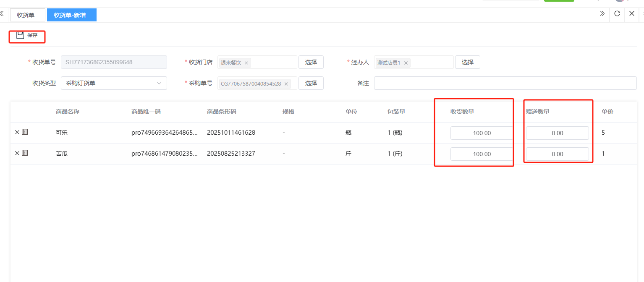Viewport: 644px width, 282px height.
Task: Remove the CG770675870040854528 purchase order tag
Action: click(x=286, y=84)
